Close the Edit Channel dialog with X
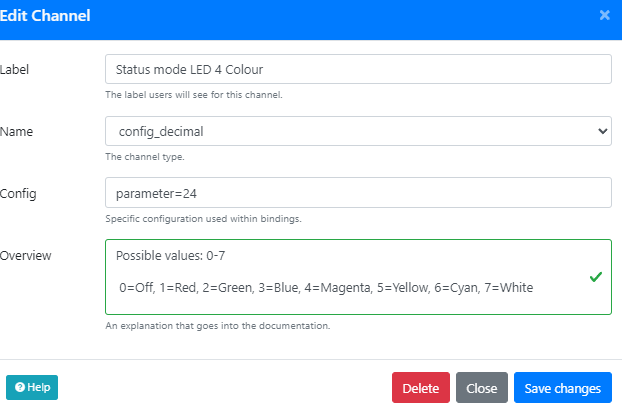Image resolution: width=622 pixels, height=406 pixels. [604, 15]
